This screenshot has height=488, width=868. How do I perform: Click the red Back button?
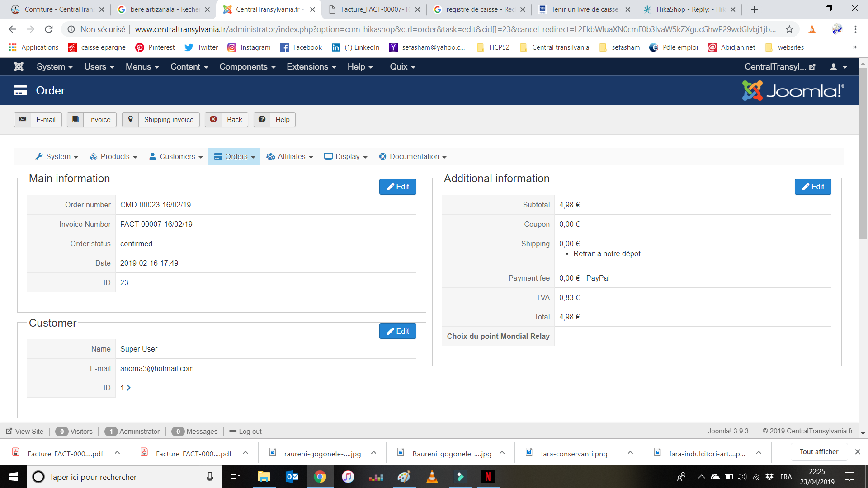[x=226, y=120]
